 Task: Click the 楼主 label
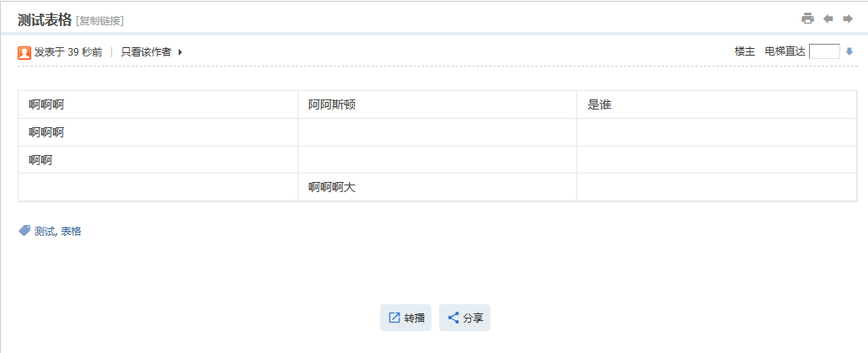[744, 51]
